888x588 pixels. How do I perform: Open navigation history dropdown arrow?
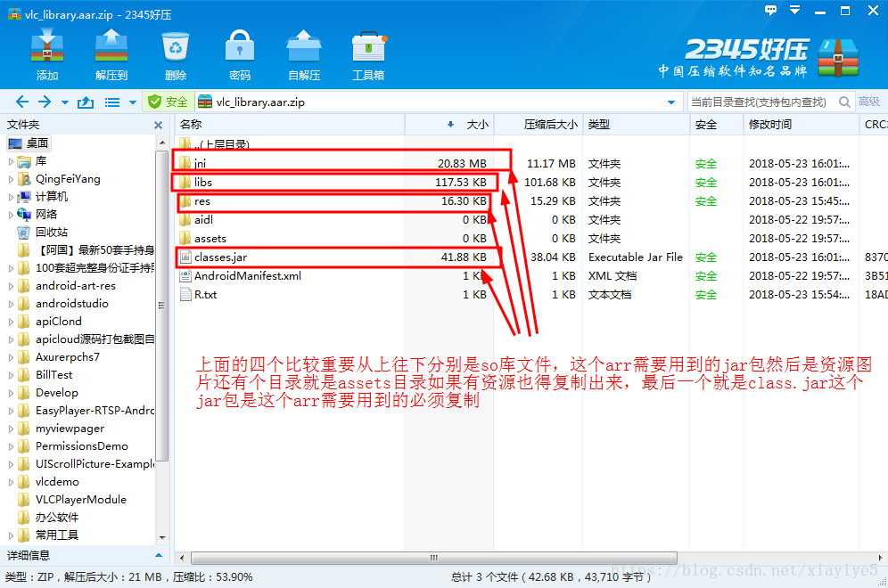pyautogui.click(x=64, y=102)
